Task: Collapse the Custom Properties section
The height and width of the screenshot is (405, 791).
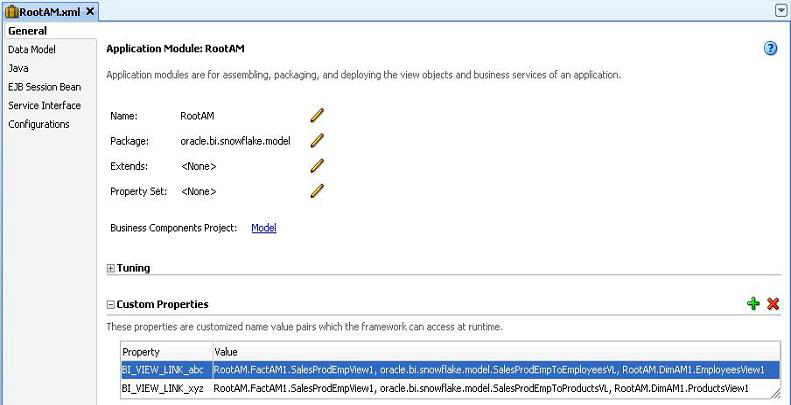Action: [x=110, y=305]
